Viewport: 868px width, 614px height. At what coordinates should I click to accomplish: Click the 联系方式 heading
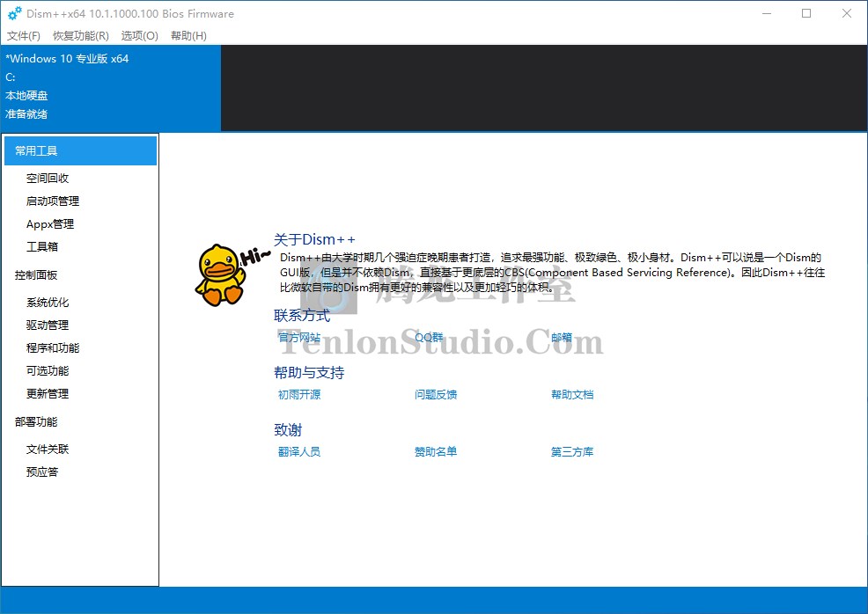(x=302, y=315)
